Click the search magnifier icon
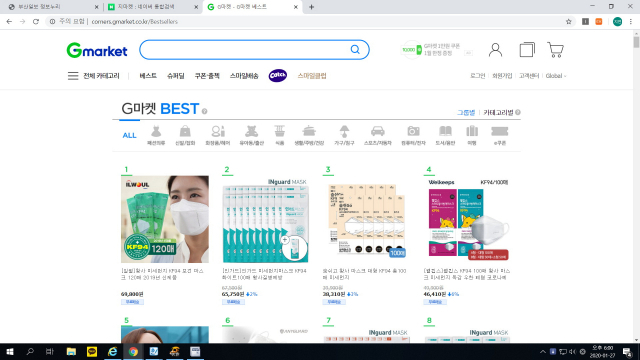Image resolution: width=640 pixels, height=360 pixels. click(355, 49)
